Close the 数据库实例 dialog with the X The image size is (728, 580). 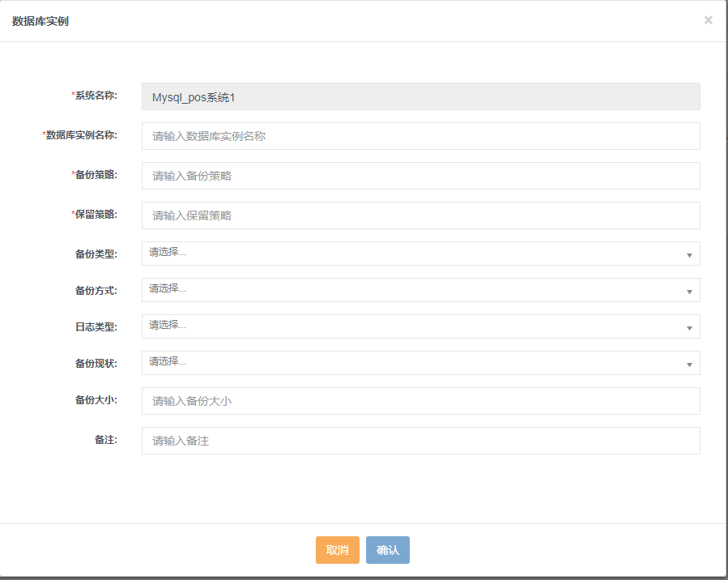[x=708, y=20]
